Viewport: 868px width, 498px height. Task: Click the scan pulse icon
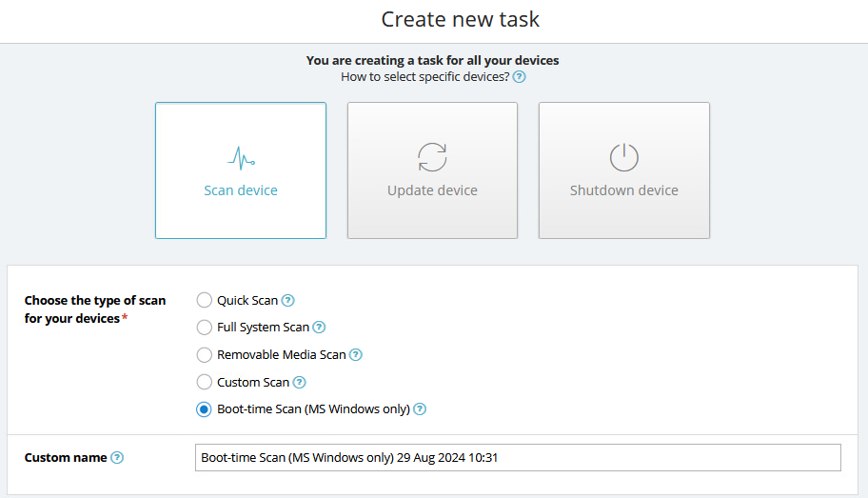(241, 158)
